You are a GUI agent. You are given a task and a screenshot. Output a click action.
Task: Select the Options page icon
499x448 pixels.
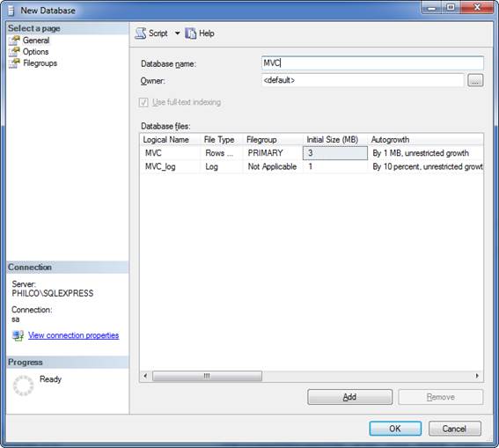(x=14, y=52)
